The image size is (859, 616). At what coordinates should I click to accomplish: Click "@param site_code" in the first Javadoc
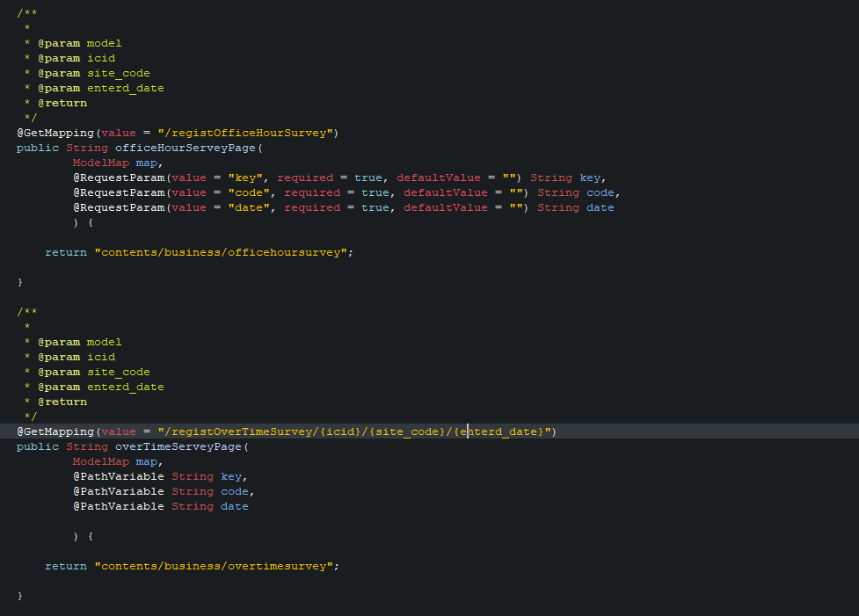tap(94, 73)
